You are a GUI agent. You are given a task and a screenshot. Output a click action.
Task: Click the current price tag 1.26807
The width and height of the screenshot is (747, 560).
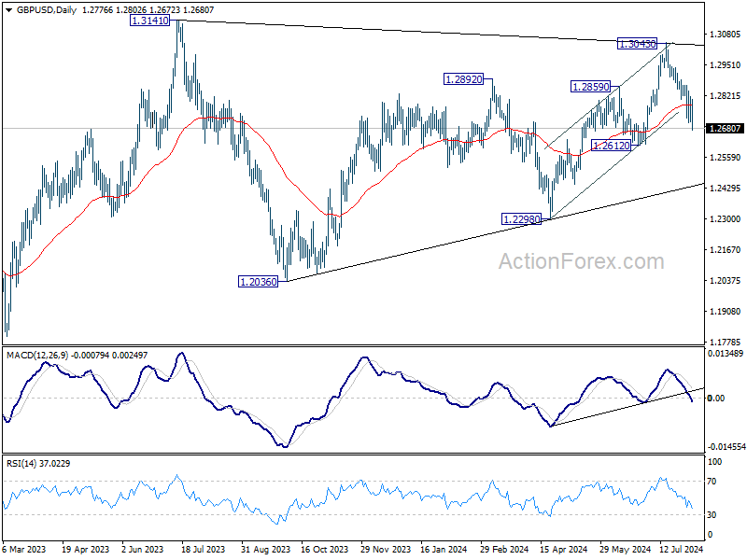click(726, 129)
